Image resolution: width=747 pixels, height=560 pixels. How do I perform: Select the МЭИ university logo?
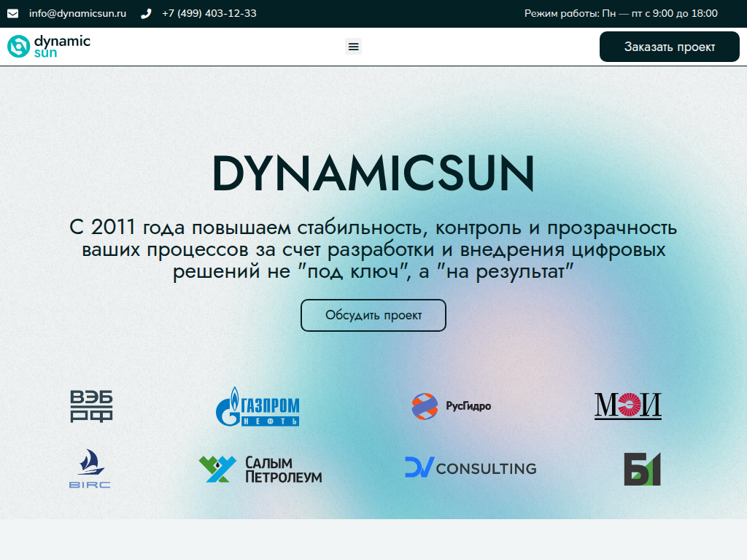tap(627, 406)
